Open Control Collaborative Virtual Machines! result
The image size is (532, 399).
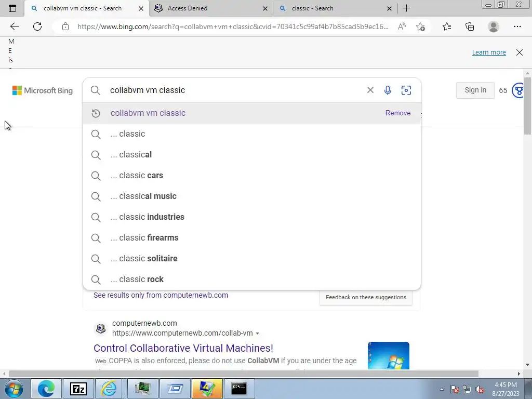click(183, 348)
